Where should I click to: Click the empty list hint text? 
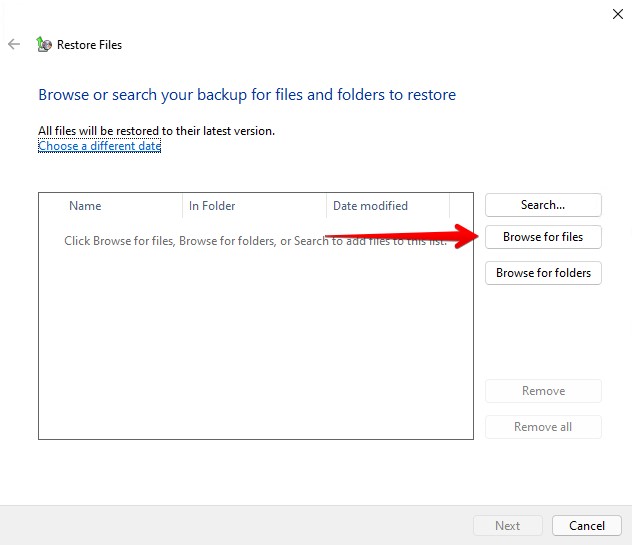pos(256,241)
